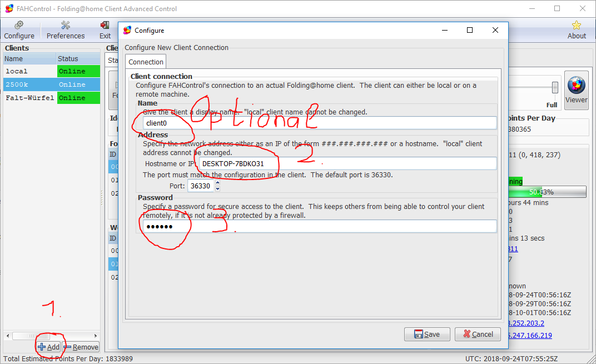Click the FAHControl title bar app icon
Viewport: 596px width, 364px height.
coord(9,8)
